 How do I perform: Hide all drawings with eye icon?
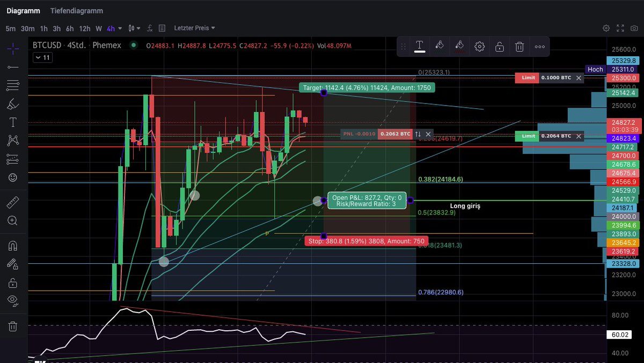(x=13, y=300)
